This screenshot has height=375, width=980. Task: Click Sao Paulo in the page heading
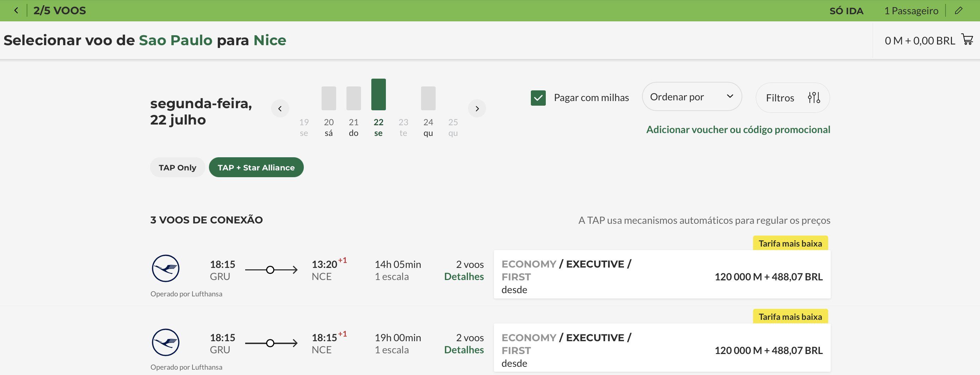176,40
